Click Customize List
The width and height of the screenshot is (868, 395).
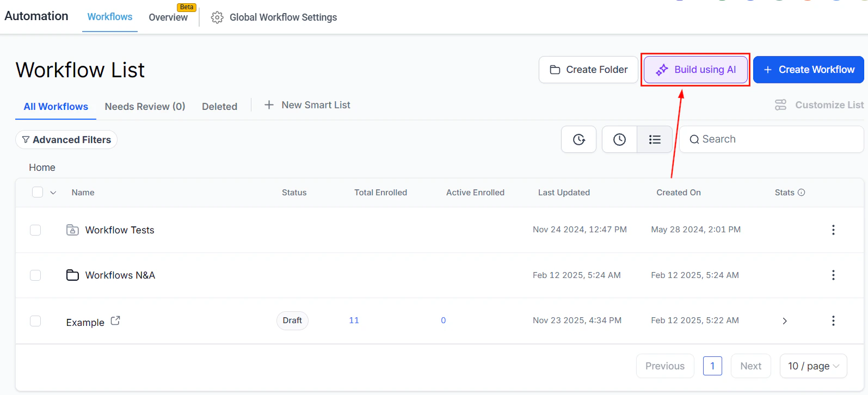point(820,105)
